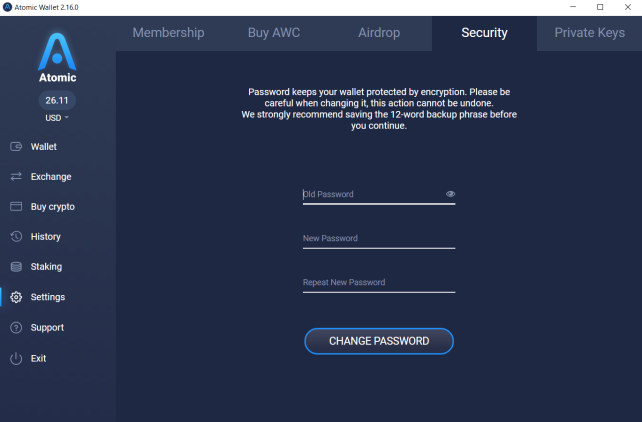Switch to the Membership tab
This screenshot has height=422, width=642.
pyautogui.click(x=168, y=33)
